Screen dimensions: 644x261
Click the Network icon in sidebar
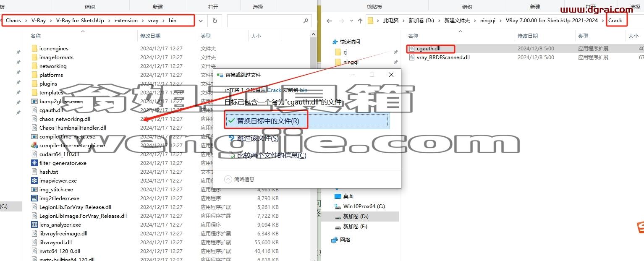(x=334, y=240)
